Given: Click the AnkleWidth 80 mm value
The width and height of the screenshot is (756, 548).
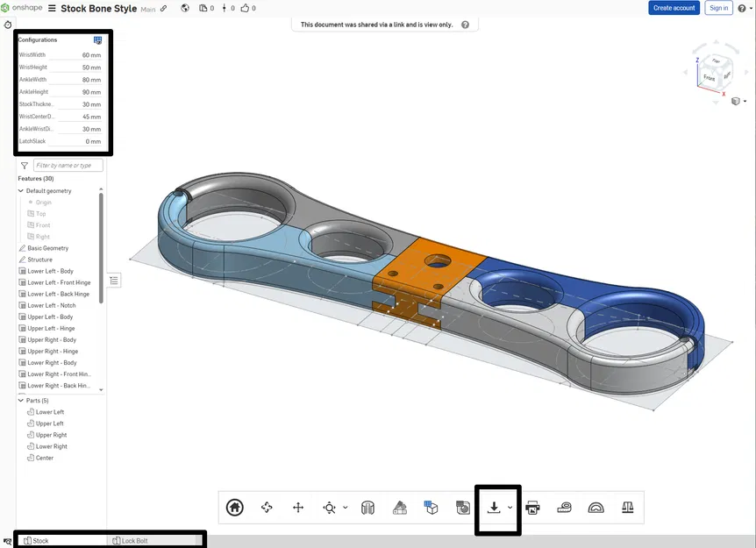Looking at the screenshot, I should (91, 80).
